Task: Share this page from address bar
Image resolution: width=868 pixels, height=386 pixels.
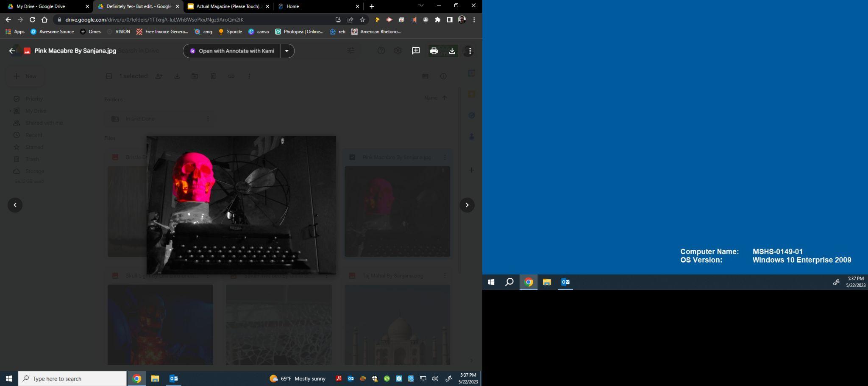Action: (x=350, y=20)
